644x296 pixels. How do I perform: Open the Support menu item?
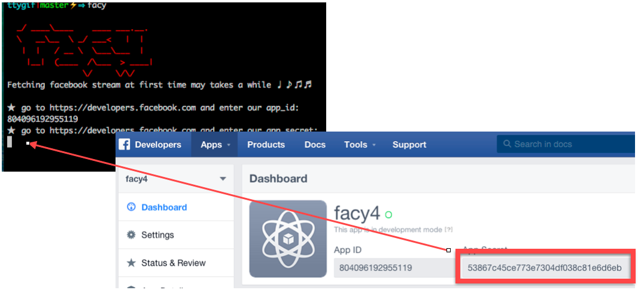pos(409,145)
